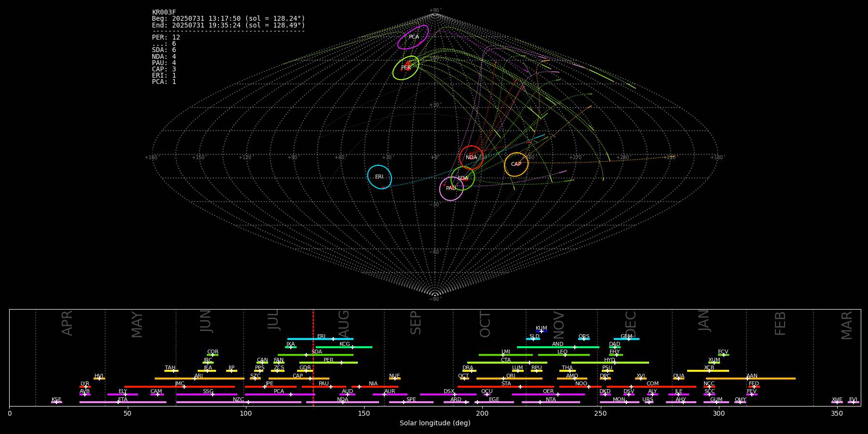Click the ECV shower bar in timeline
Viewport: 868px width, 434px height.
coord(723,355)
